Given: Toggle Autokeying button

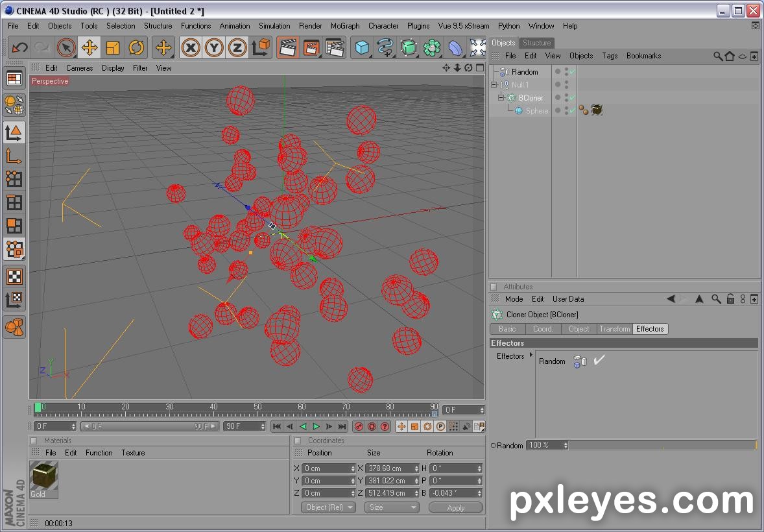Looking at the screenshot, I should (372, 426).
